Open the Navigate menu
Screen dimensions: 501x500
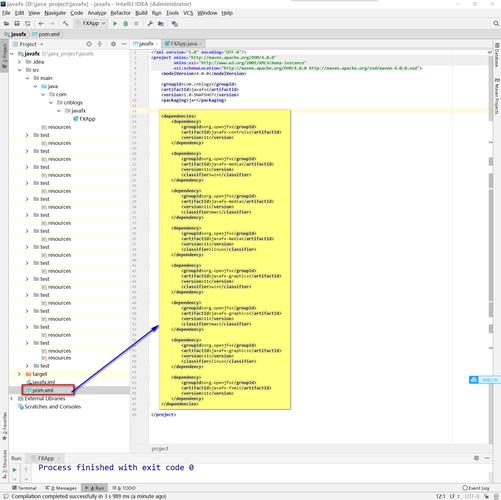55,13
